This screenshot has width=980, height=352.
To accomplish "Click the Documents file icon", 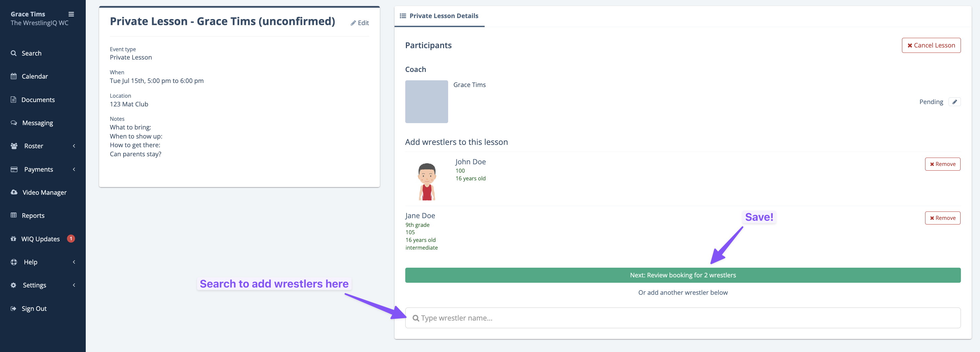I will coord(13,100).
